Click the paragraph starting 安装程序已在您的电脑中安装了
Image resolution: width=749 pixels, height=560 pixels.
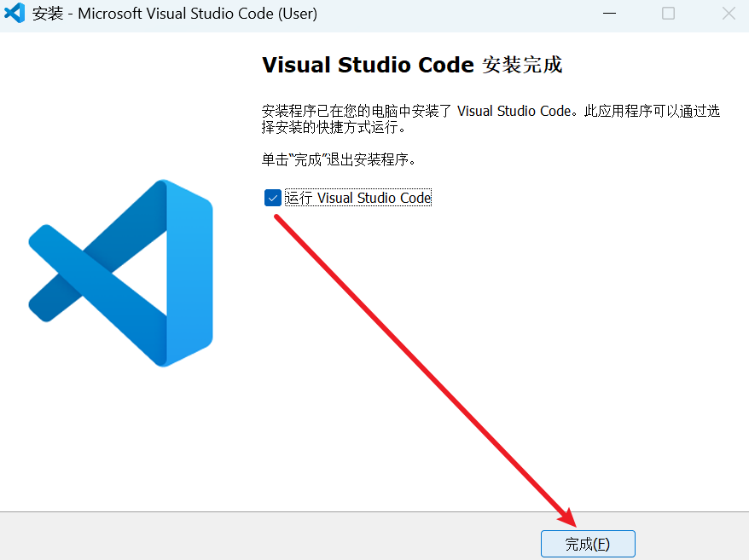(x=491, y=118)
